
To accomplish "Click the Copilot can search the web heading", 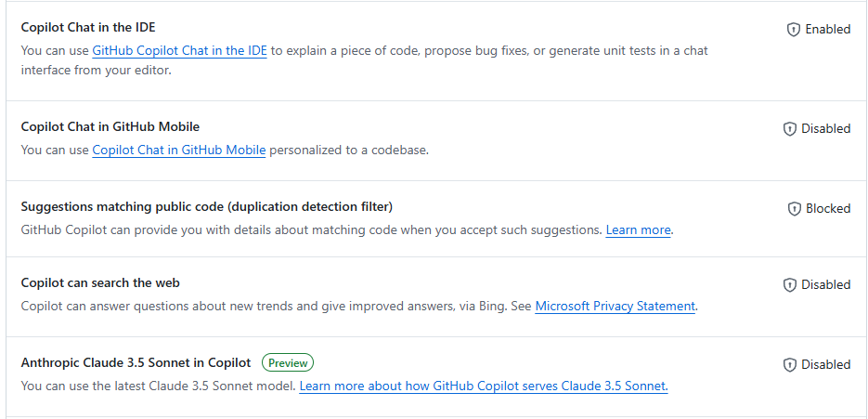I will pos(100,282).
